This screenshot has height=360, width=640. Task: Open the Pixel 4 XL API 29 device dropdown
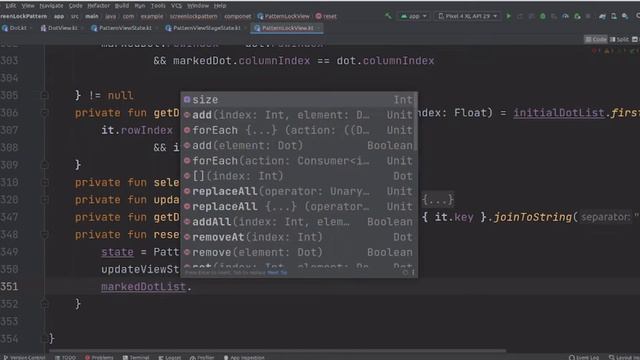[468, 16]
